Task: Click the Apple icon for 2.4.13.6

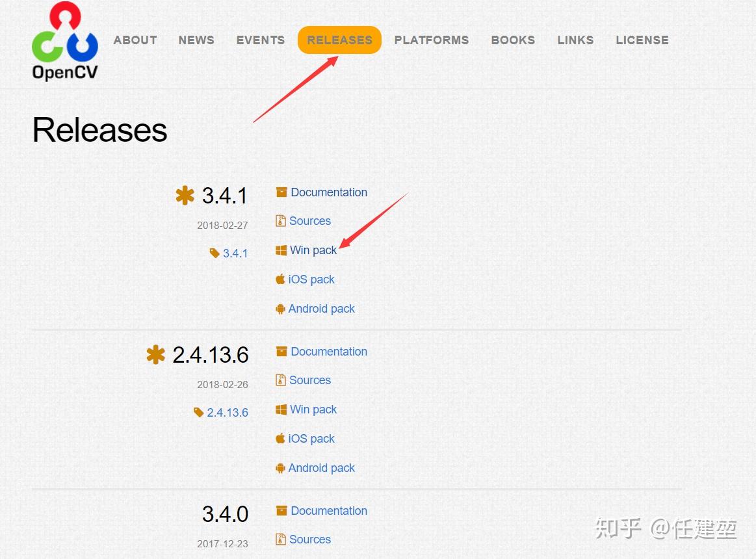Action: coord(280,438)
